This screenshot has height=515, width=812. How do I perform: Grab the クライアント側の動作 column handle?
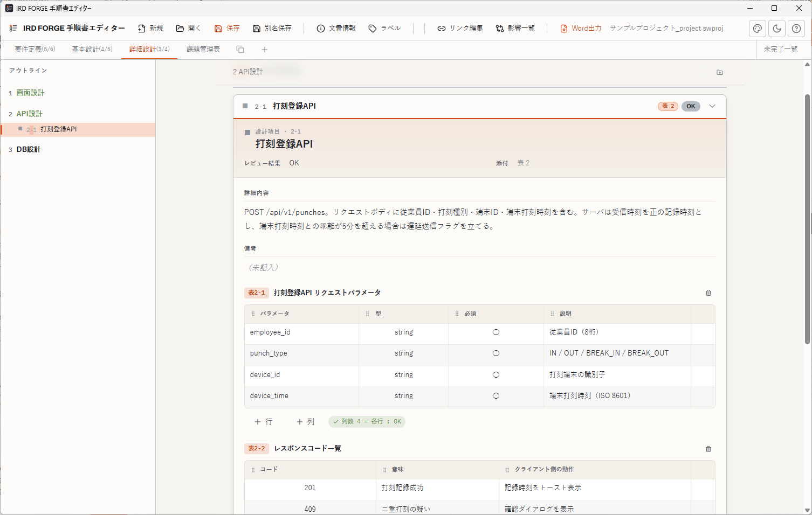(x=507, y=470)
